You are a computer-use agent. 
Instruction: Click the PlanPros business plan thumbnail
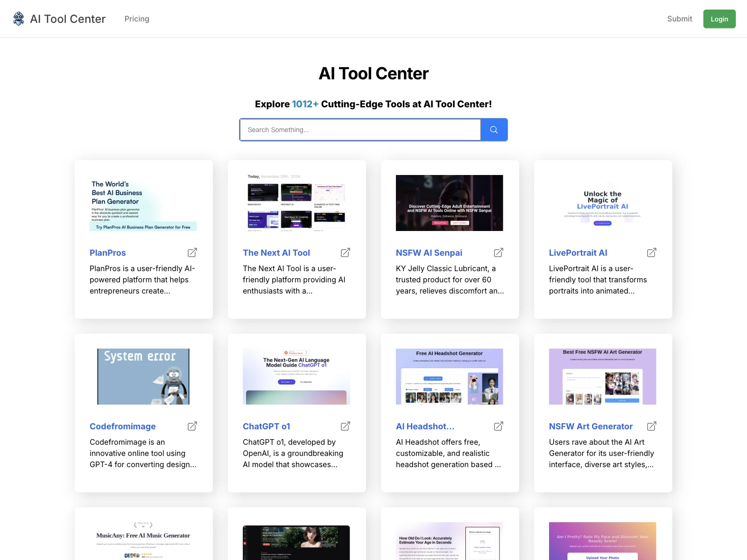pyautogui.click(x=143, y=203)
